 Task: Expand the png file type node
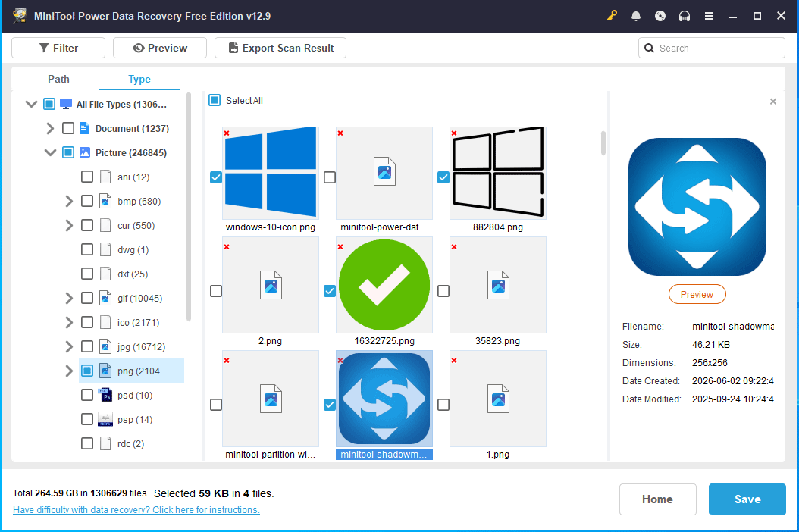tap(69, 371)
